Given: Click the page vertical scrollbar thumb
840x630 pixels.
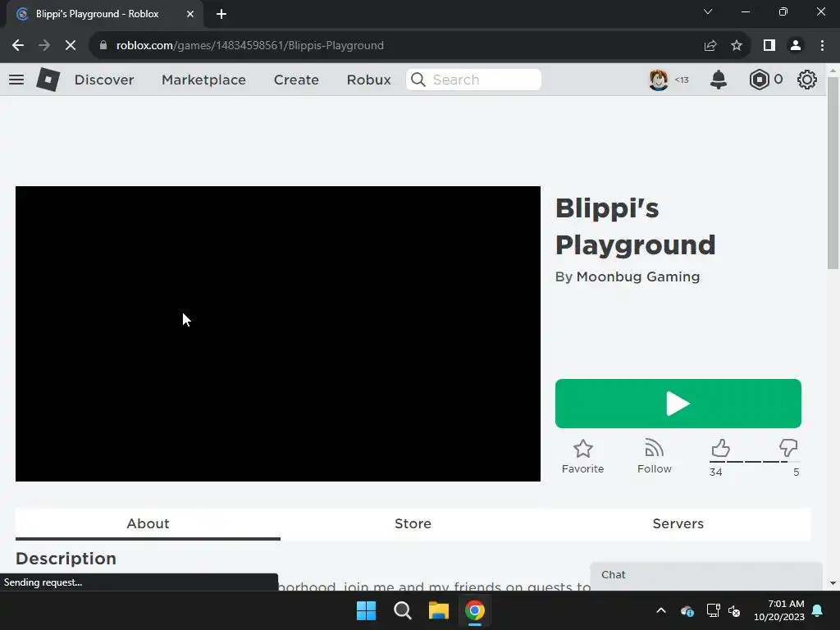Looking at the screenshot, I should (x=833, y=173).
